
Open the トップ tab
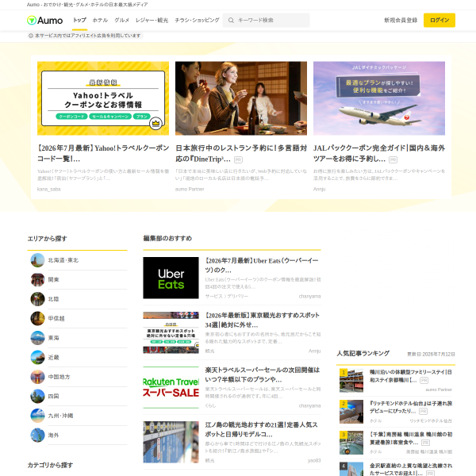click(79, 20)
